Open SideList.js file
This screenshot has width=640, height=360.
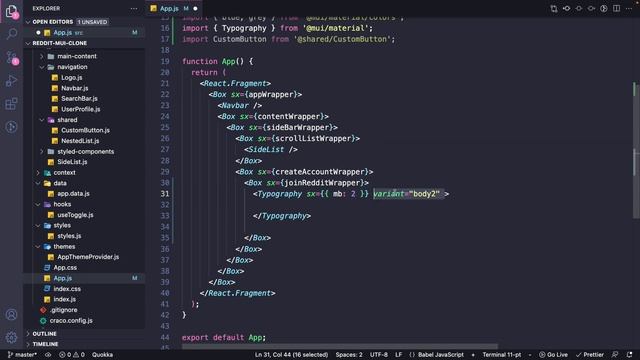point(72,162)
